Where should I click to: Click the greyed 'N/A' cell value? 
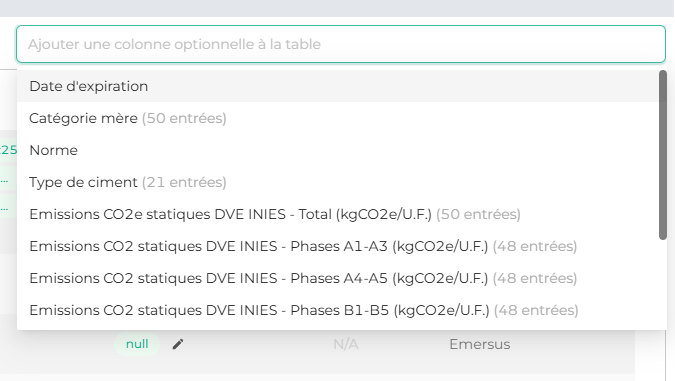click(346, 344)
